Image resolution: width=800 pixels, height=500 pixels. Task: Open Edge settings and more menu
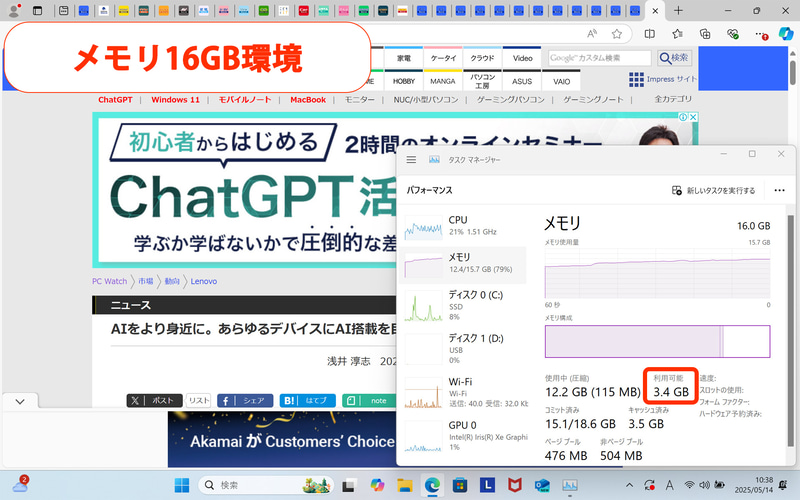click(x=761, y=34)
